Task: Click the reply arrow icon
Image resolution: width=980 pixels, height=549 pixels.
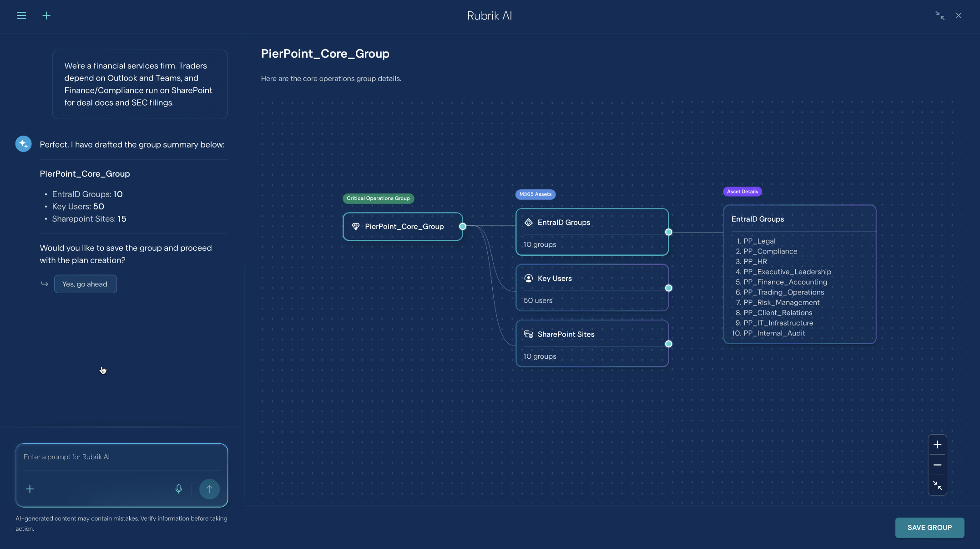Action: pos(45,284)
